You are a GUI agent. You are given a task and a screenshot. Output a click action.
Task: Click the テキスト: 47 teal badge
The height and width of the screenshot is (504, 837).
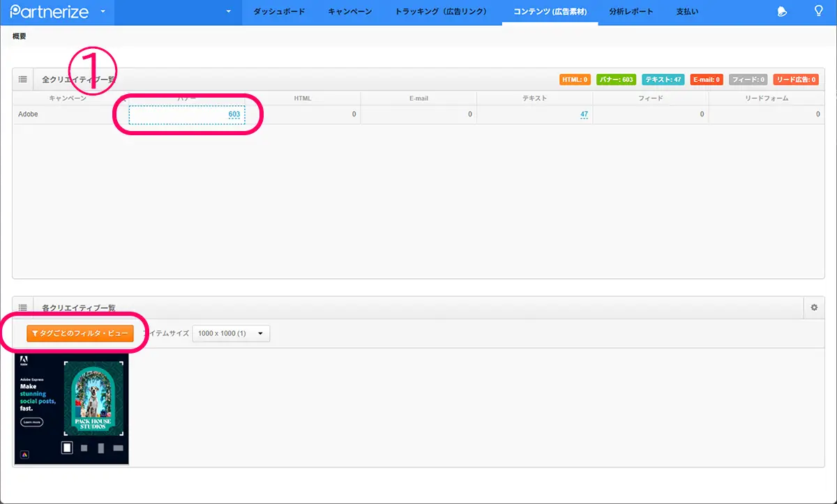(x=663, y=80)
